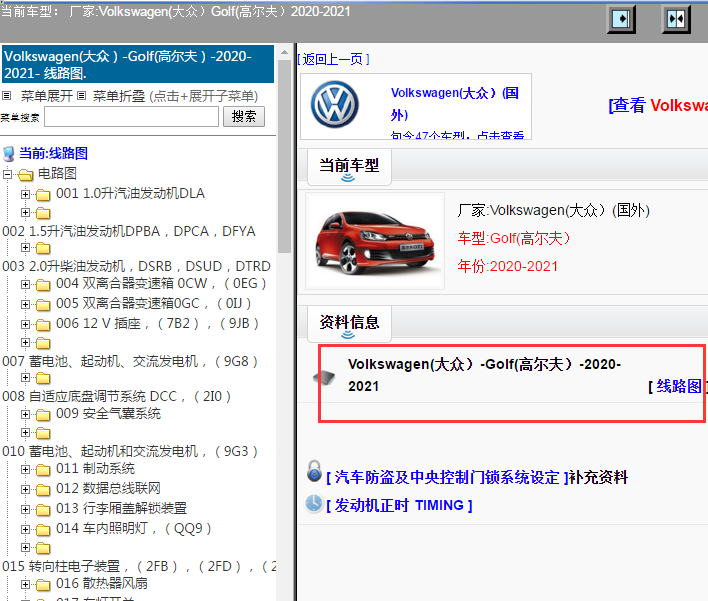Click the 搜索 button
This screenshot has width=708, height=601.
click(244, 116)
